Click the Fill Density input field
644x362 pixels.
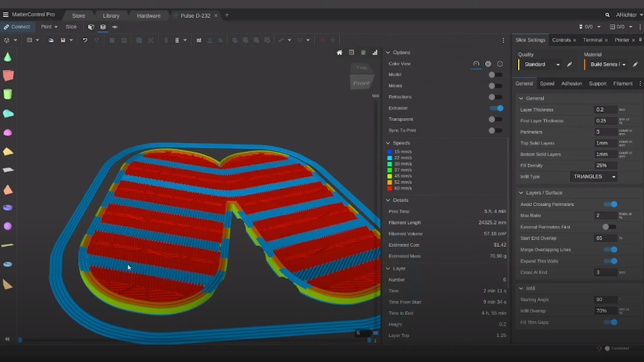tap(605, 165)
